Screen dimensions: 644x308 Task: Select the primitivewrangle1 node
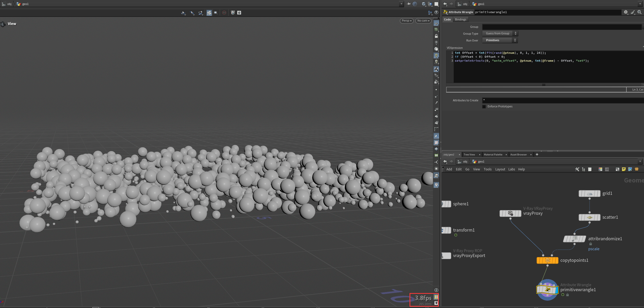coord(547,290)
